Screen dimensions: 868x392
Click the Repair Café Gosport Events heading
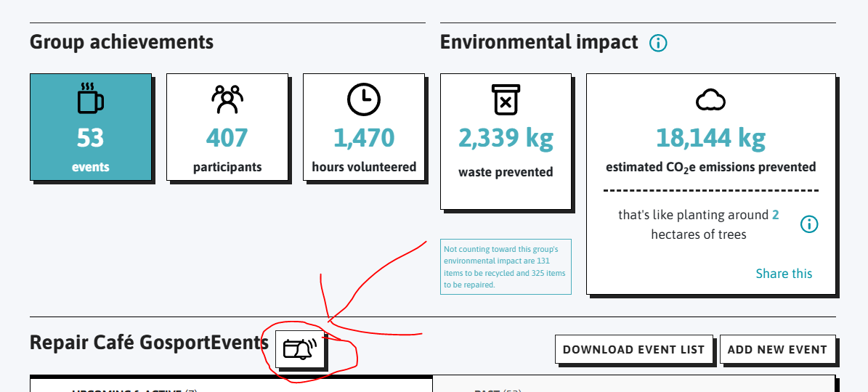(149, 342)
